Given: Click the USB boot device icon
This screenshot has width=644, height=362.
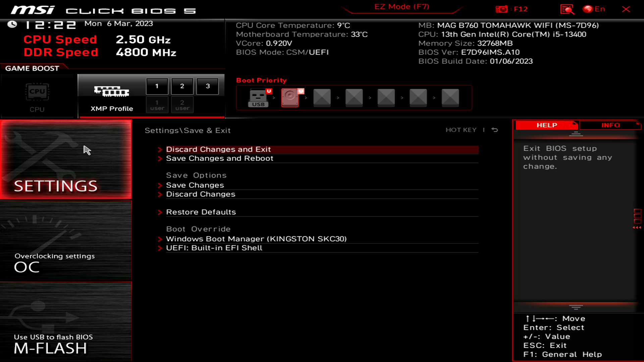Looking at the screenshot, I should pyautogui.click(x=259, y=97).
